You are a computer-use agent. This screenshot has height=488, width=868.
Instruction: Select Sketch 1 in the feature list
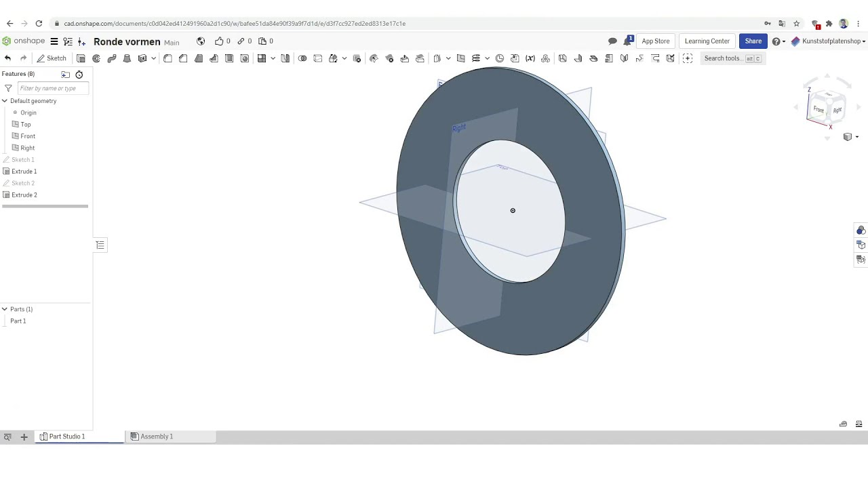pyautogui.click(x=22, y=160)
